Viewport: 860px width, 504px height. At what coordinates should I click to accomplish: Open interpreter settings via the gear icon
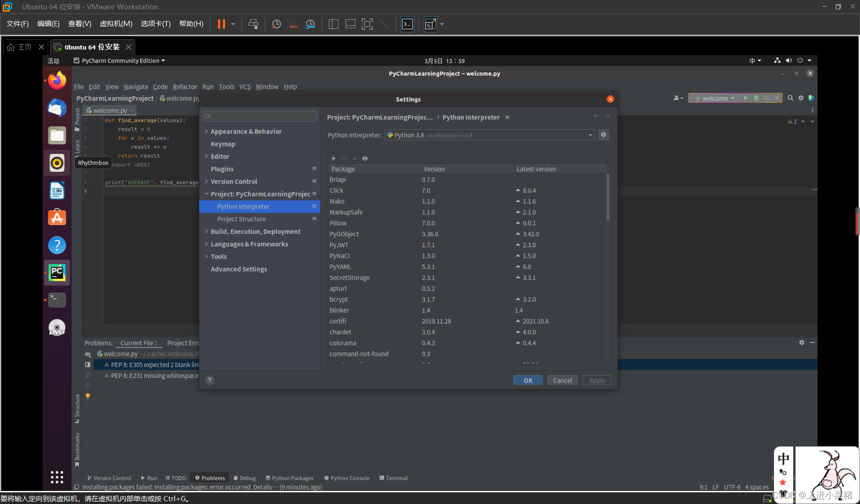pos(604,135)
